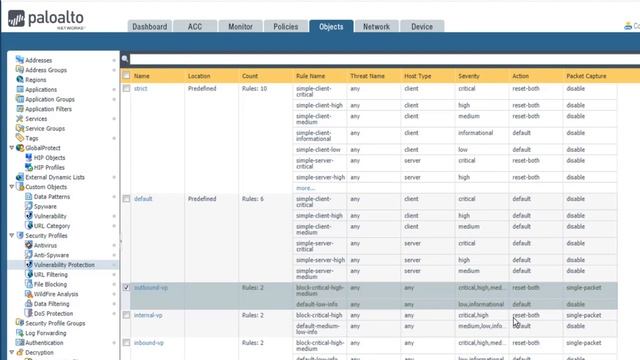Click the simple-server-high rule in strict
The height and width of the screenshot is (360, 640).
[320, 177]
